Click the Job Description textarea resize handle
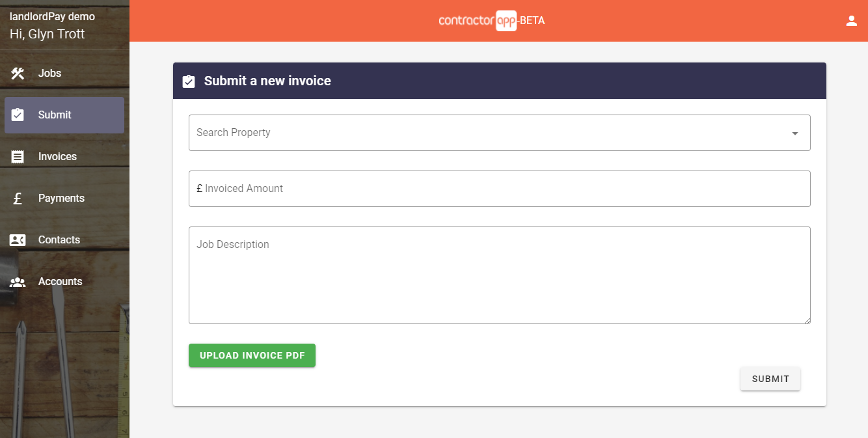This screenshot has width=868, height=438. coord(807,320)
